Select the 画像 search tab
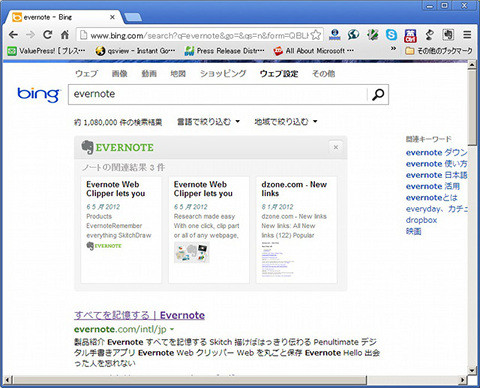Viewport: 480px width, 388px height. coord(119,74)
